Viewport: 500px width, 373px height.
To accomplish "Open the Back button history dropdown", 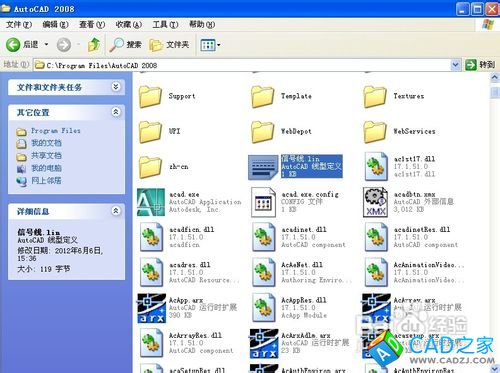I will tap(46, 44).
